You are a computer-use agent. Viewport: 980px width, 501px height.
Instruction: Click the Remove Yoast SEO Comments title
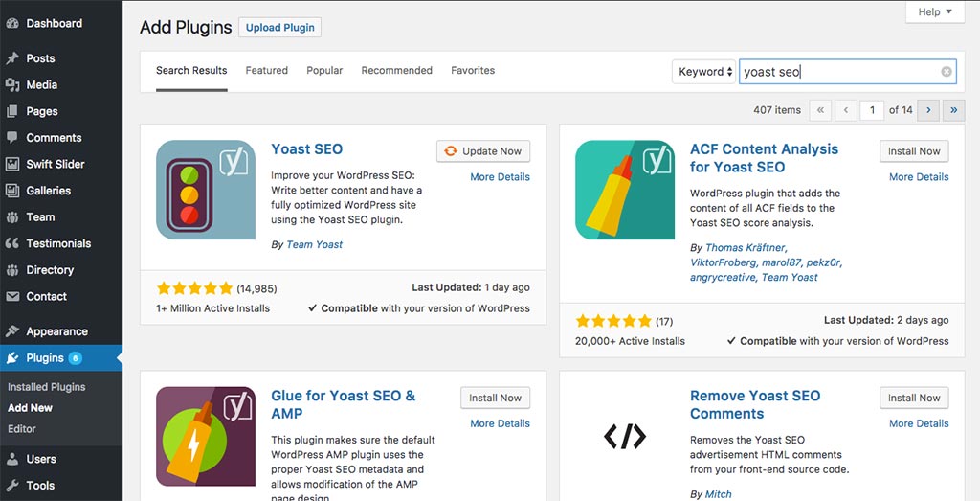755,404
